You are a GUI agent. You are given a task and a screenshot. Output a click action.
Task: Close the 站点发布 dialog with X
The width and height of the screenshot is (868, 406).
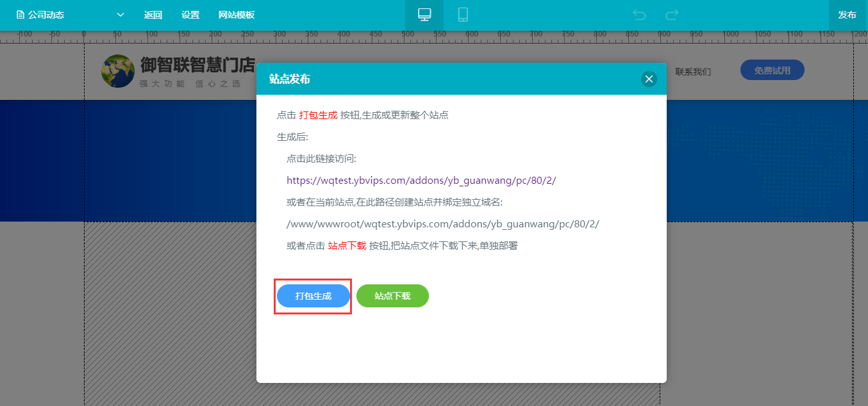[x=649, y=79]
